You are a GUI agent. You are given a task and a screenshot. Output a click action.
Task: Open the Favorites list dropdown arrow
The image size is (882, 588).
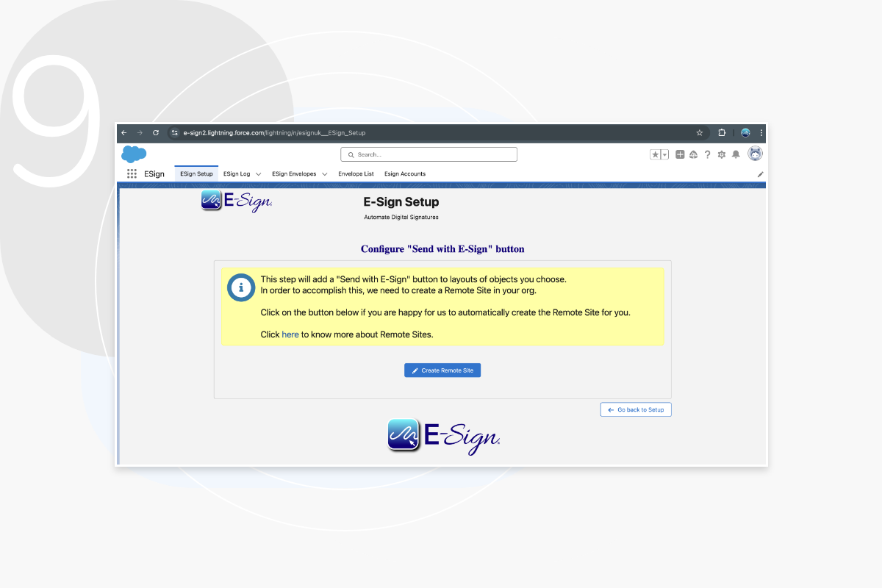pyautogui.click(x=664, y=154)
